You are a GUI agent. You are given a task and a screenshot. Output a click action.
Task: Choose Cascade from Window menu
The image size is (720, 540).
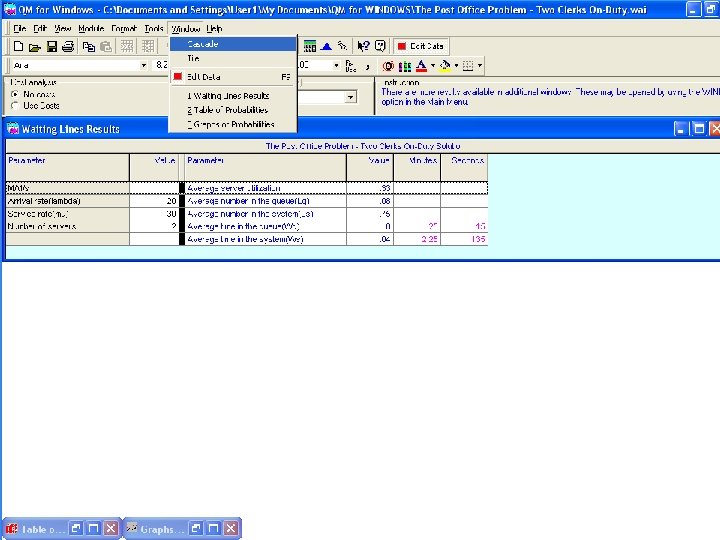click(x=233, y=44)
